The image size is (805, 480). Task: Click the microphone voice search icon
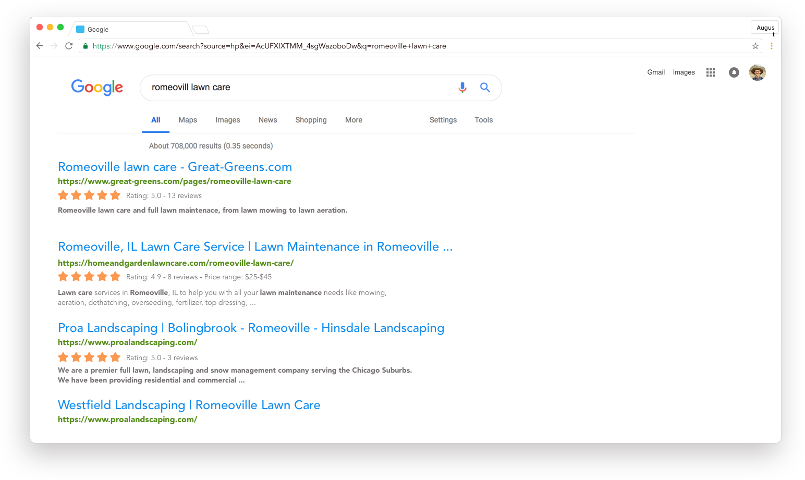[x=462, y=87]
